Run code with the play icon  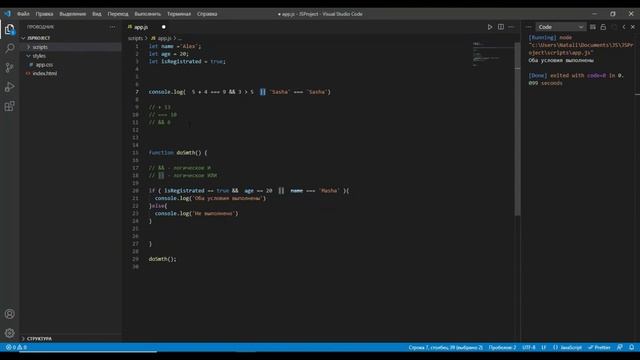[x=490, y=27]
